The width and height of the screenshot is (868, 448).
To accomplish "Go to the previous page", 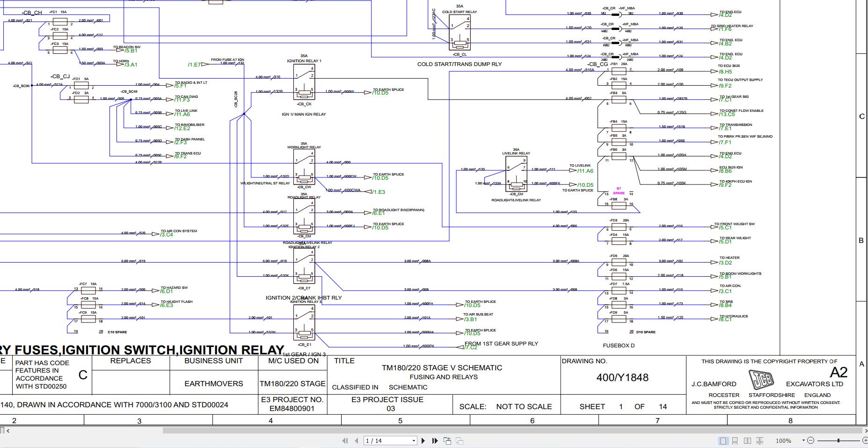I will pos(357,441).
